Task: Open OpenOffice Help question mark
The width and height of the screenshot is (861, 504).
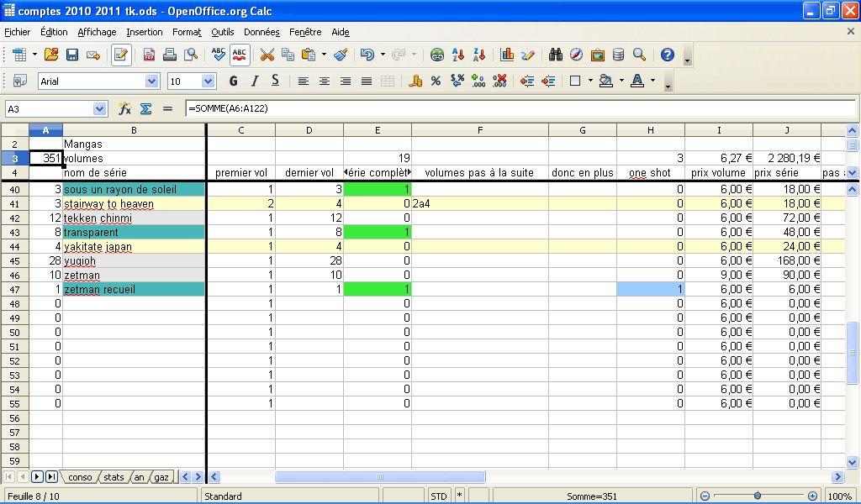Action: click(667, 55)
